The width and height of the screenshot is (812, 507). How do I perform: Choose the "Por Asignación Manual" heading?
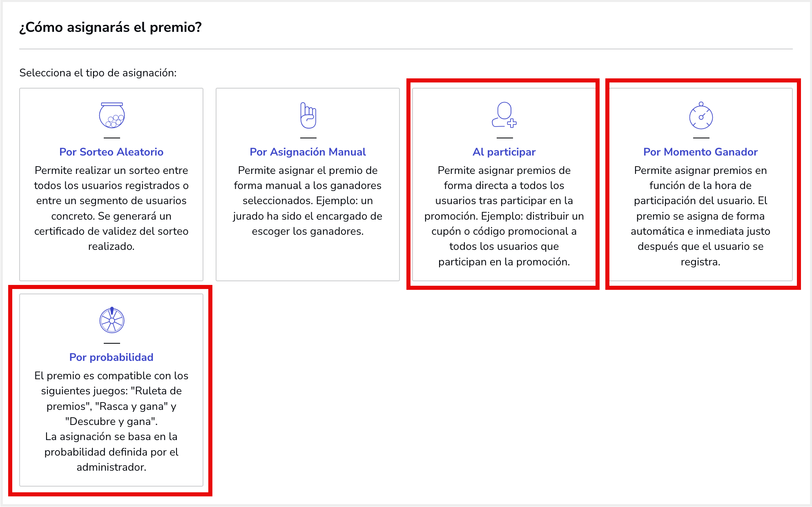click(x=308, y=152)
